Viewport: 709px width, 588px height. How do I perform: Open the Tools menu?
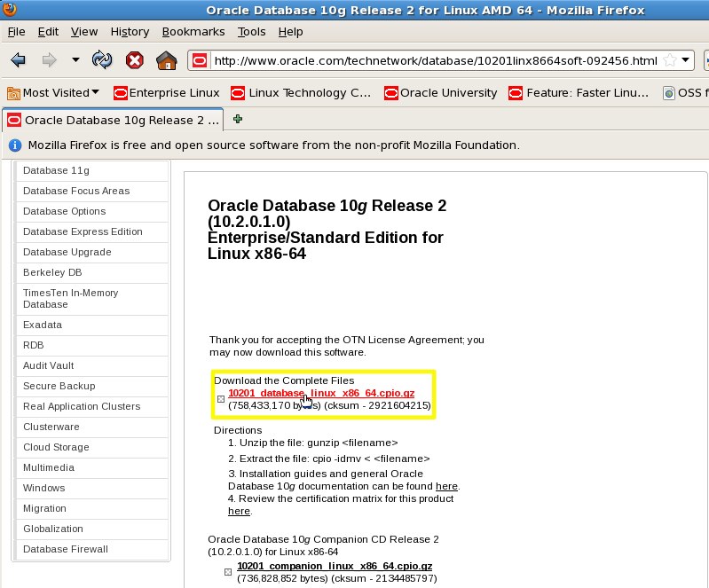click(x=251, y=32)
